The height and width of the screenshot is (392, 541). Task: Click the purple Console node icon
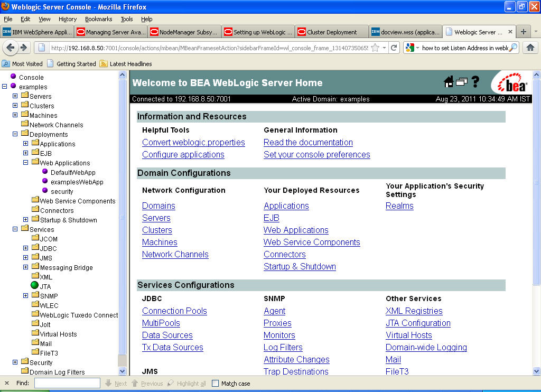pyautogui.click(x=13, y=76)
